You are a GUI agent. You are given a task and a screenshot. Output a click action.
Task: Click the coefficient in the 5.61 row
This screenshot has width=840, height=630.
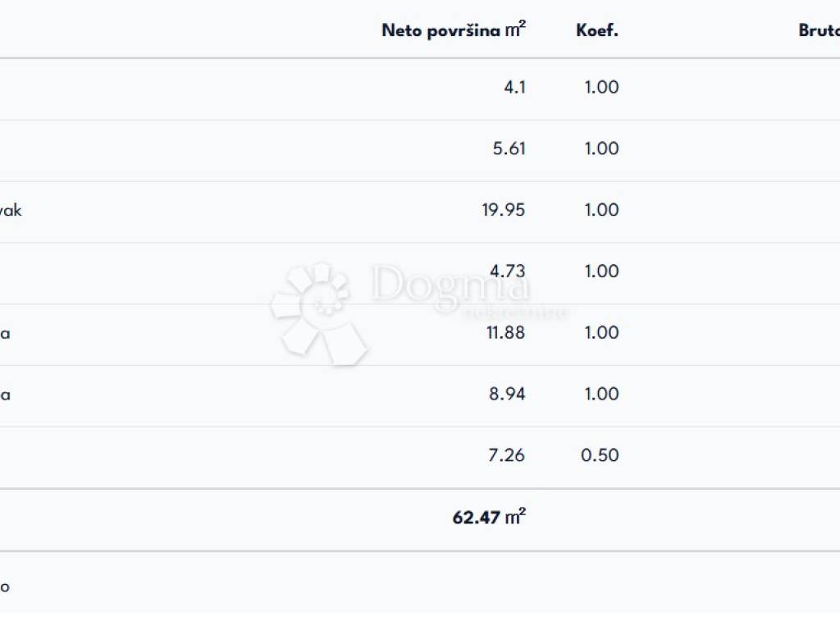601,148
